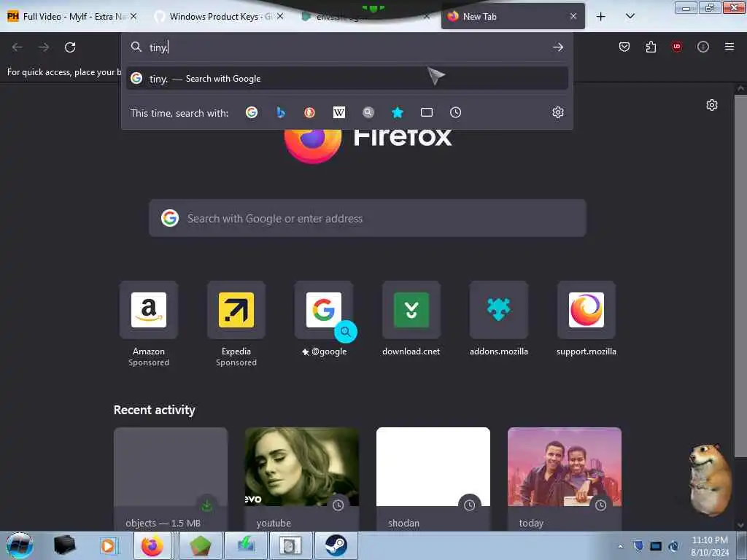Select 'tiny. — Search with Google' suggestion

click(347, 79)
